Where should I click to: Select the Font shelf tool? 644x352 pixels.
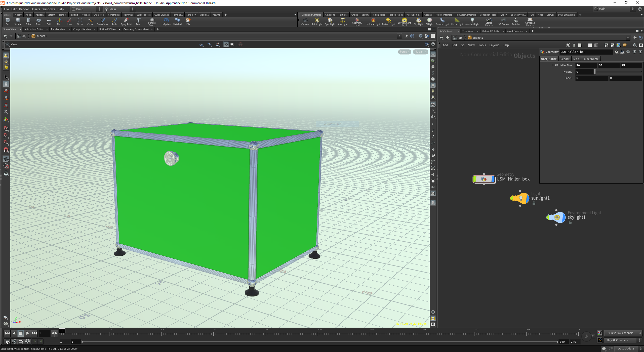pos(138,22)
